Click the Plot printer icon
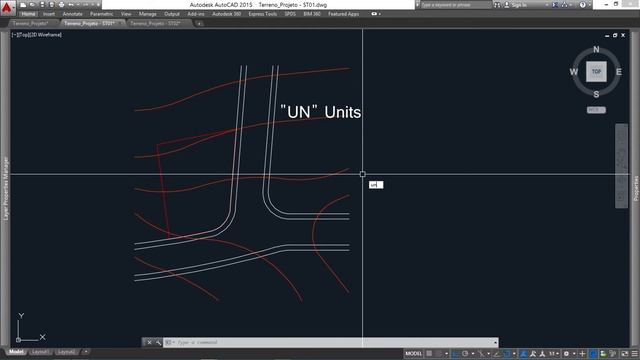The height and width of the screenshot is (360, 640). tap(62, 5)
